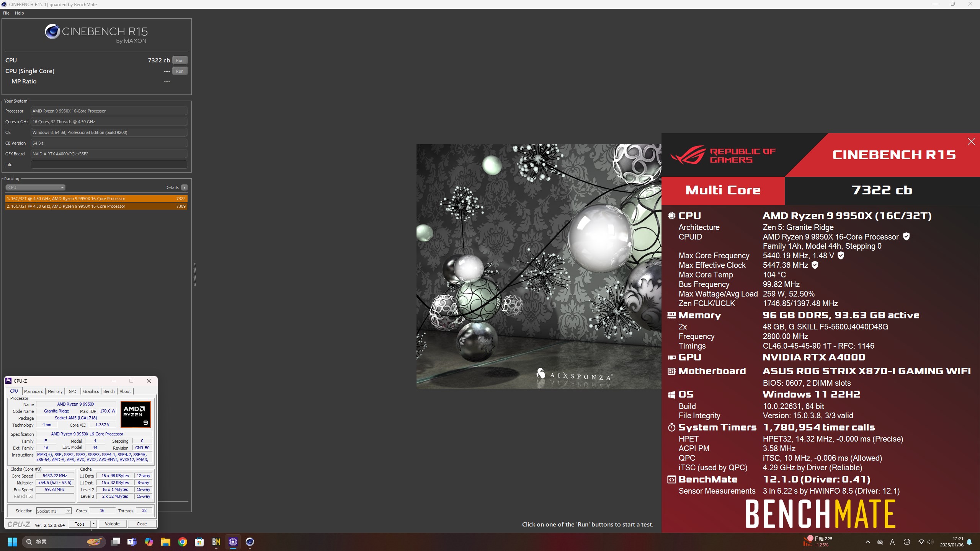Click the CPU-Z Close button
980x551 pixels.
coord(142,524)
